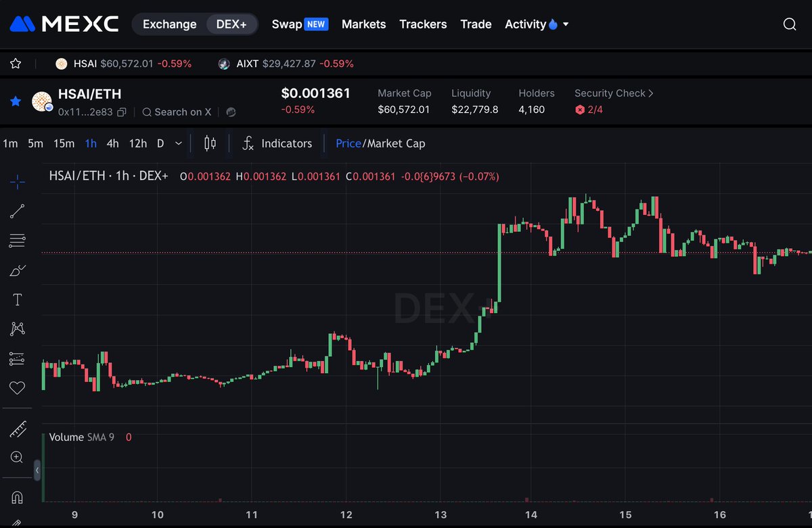Select the 4h timeframe
This screenshot has height=528, width=812.
112,143
